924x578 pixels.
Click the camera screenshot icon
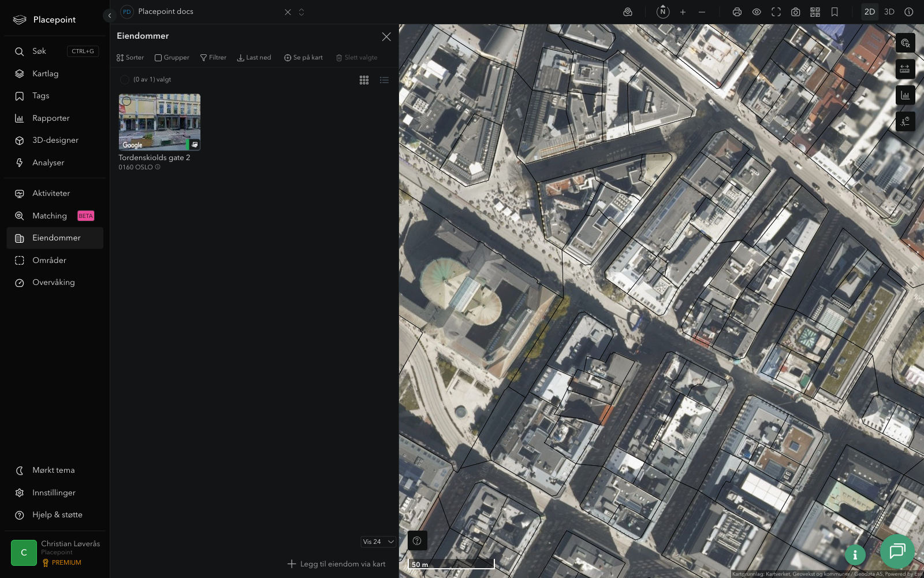(x=795, y=12)
